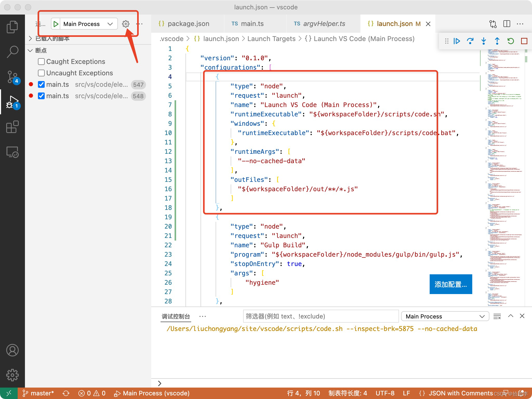Restart the debug session
Image resolution: width=532 pixels, height=399 pixels.
510,41
